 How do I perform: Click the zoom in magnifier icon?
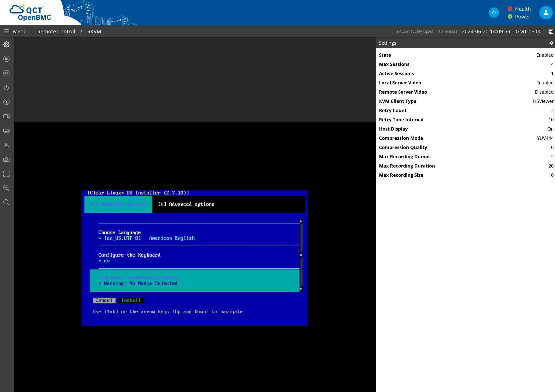coord(6,188)
